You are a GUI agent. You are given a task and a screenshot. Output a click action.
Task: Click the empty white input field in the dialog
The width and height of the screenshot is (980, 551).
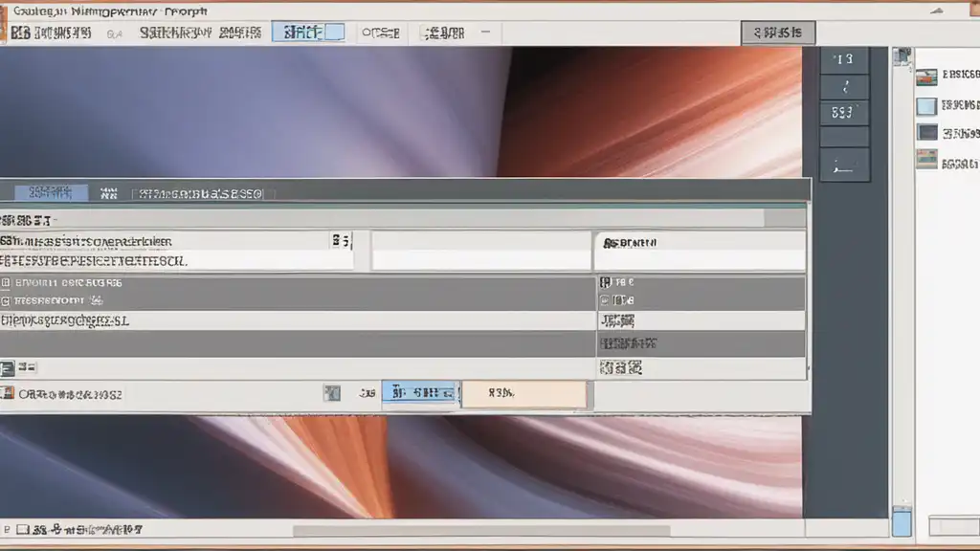[481, 251]
